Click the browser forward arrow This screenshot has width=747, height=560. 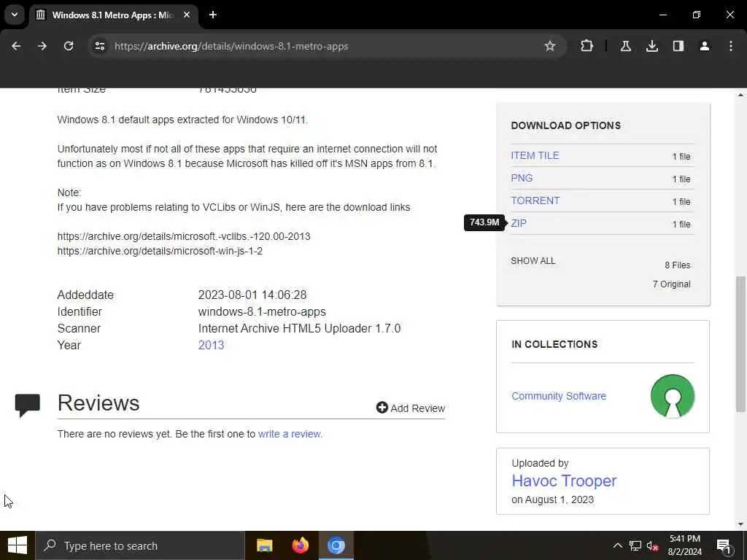coord(42,46)
